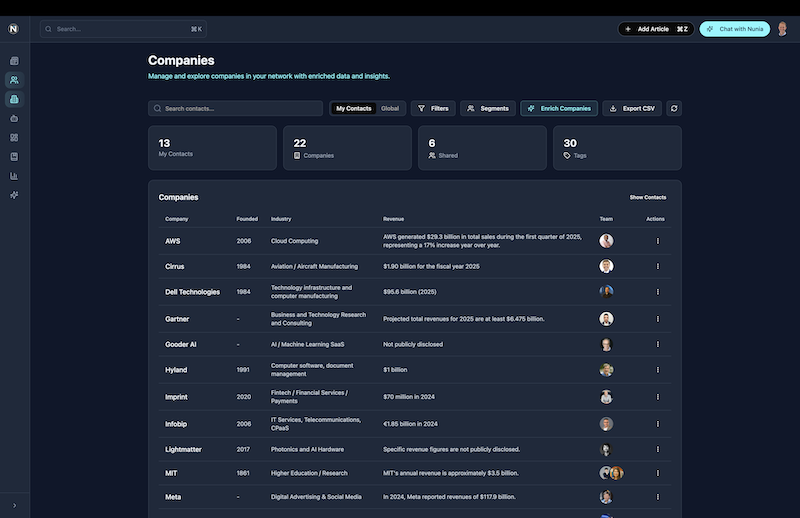Click the Meta company name
This screenshot has width=800, height=518.
pos(173,497)
